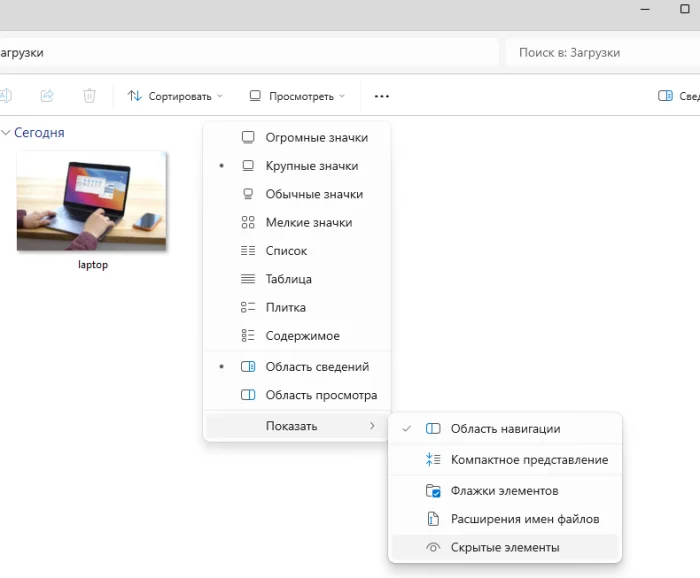Image resolution: width=700 pixels, height=578 pixels.
Task: Choose Огромные значки view
Action: pyautogui.click(x=297, y=137)
